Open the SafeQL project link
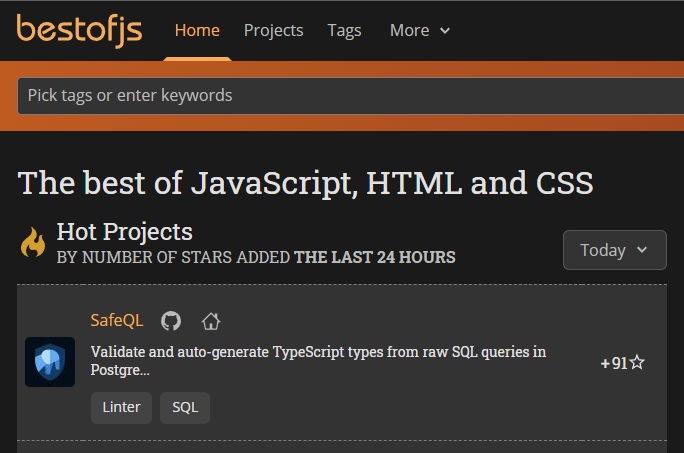684x453 pixels. click(x=117, y=321)
